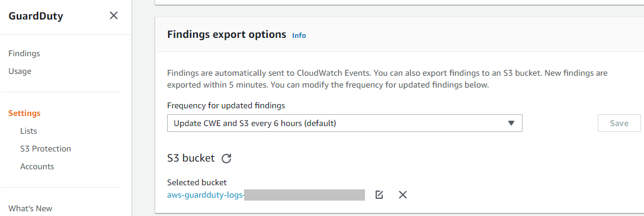Open the Accounts settings page
644x216 pixels.
(37, 166)
